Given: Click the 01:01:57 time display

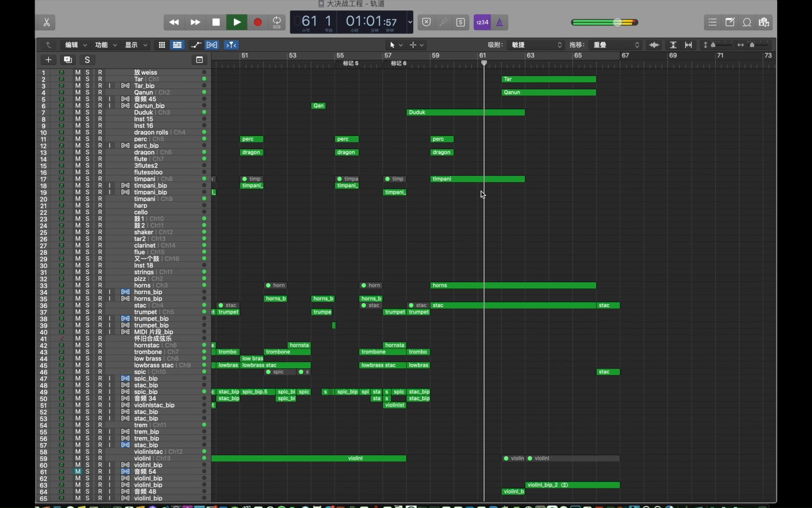Looking at the screenshot, I should (372, 21).
